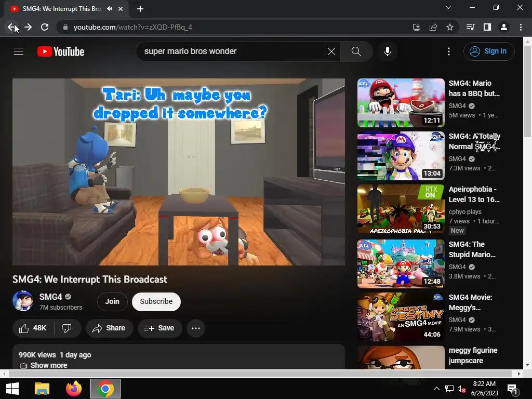Open Chrome three-dot menu
Image resolution: width=532 pixels, height=399 pixels.
pos(521,27)
